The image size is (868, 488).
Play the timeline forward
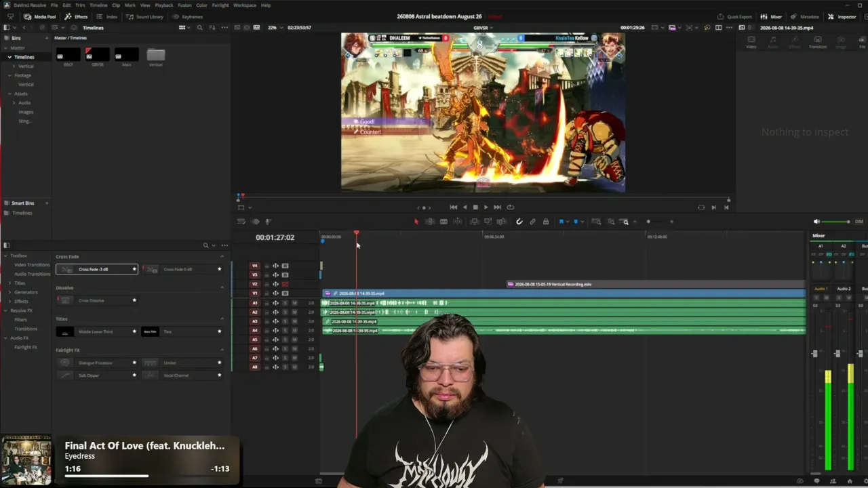486,207
